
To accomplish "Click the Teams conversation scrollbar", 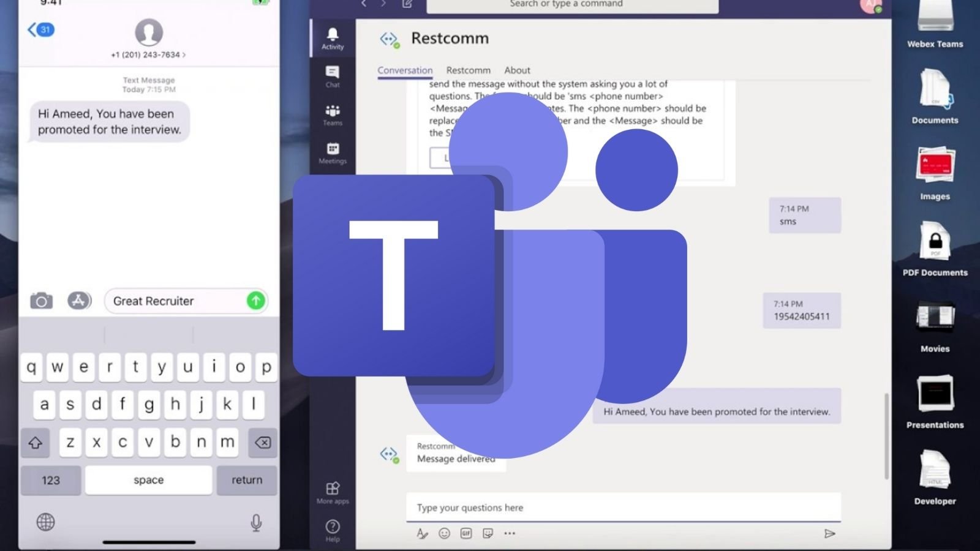I will point(886,436).
